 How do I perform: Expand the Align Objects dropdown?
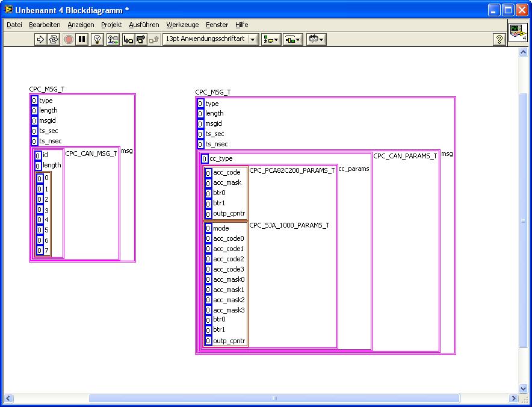271,39
